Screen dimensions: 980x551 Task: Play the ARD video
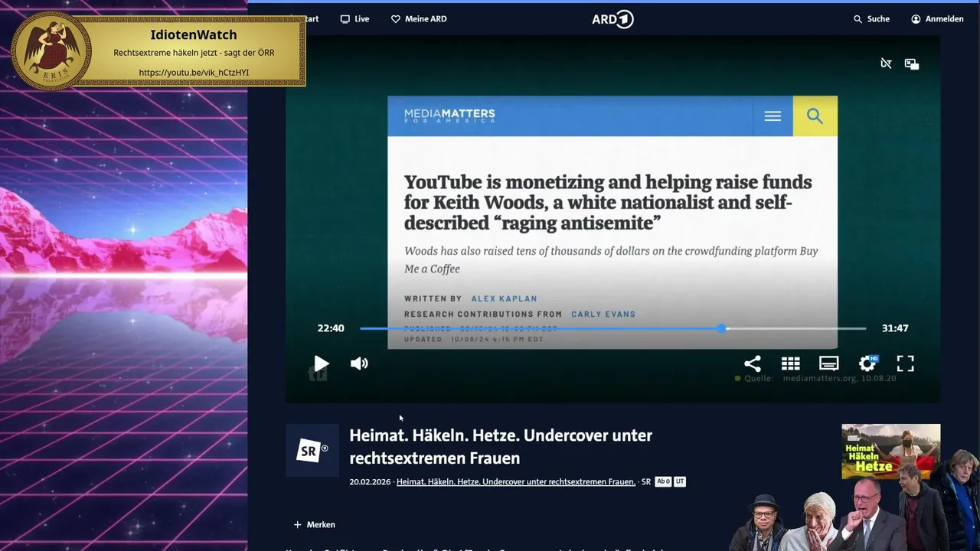point(322,364)
